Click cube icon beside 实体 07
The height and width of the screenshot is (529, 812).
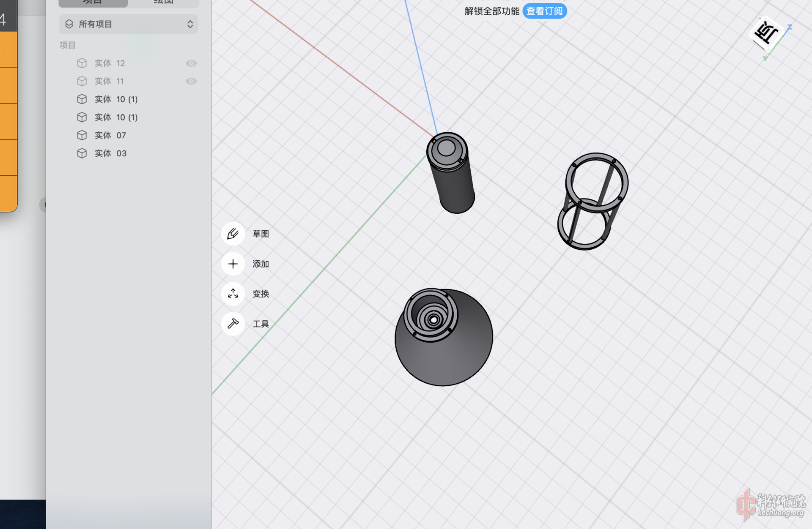82,135
